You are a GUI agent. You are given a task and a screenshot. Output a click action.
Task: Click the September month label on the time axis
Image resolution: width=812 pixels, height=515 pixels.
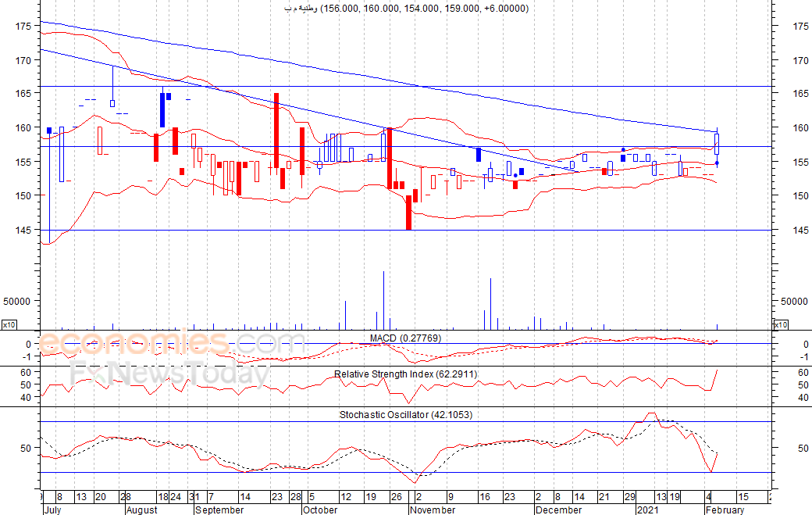coord(219,510)
